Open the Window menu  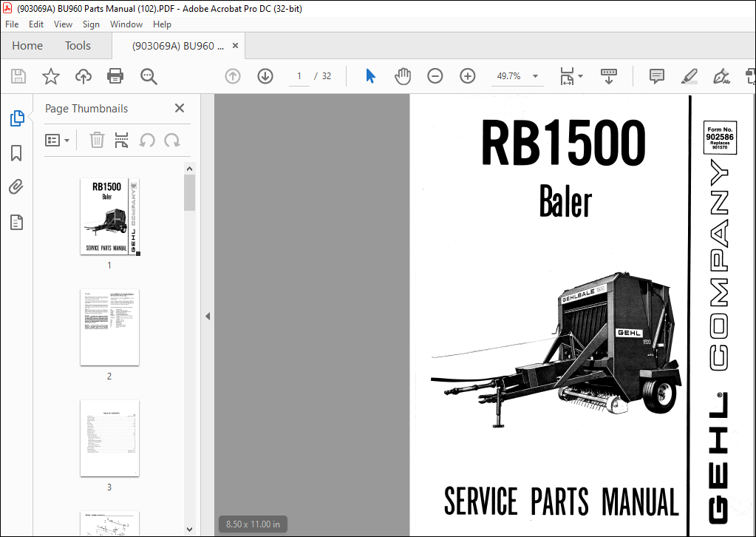click(x=126, y=24)
